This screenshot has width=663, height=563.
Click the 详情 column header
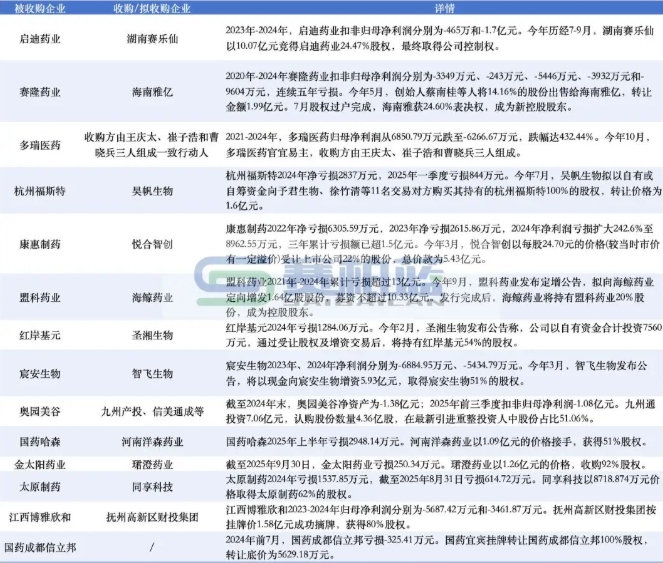pyautogui.click(x=444, y=8)
